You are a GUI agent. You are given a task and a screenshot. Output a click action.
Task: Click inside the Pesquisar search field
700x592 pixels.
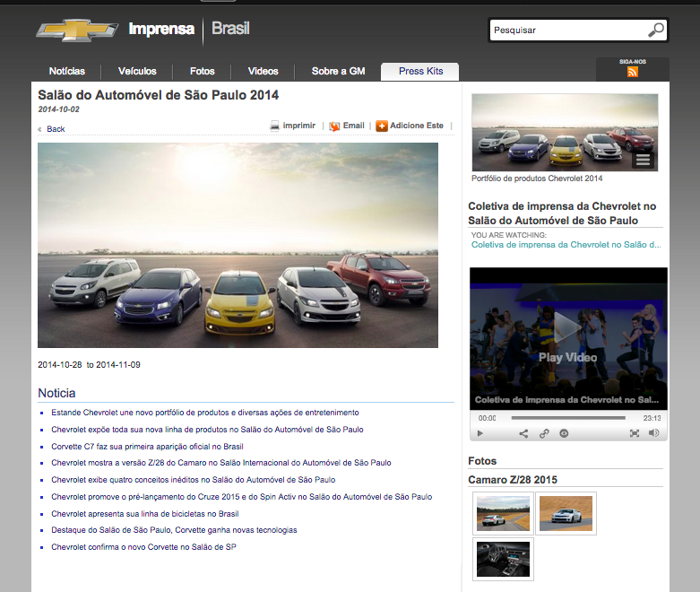566,30
